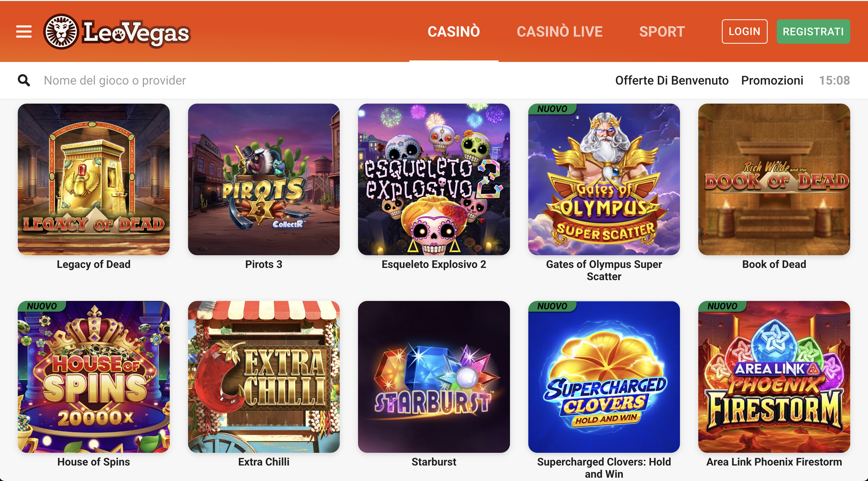Viewport: 868px width, 481px height.
Task: Select the Gates of Olympus Super Scatter tile
Action: coord(604,179)
